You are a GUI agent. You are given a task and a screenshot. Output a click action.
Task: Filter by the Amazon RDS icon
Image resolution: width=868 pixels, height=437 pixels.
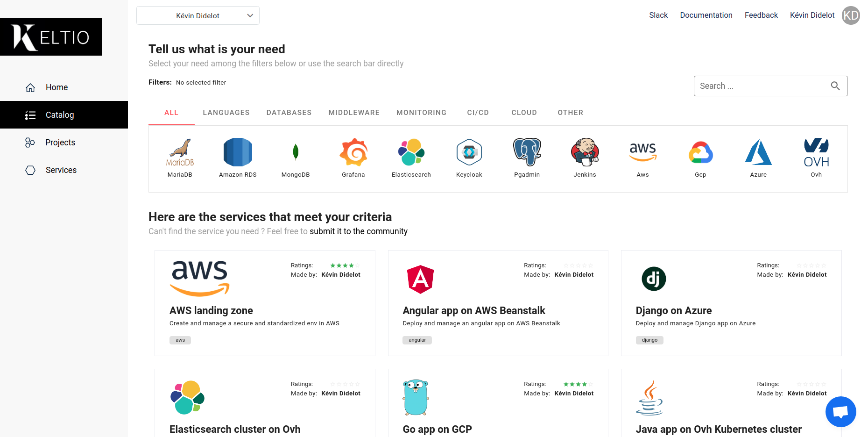tap(238, 152)
